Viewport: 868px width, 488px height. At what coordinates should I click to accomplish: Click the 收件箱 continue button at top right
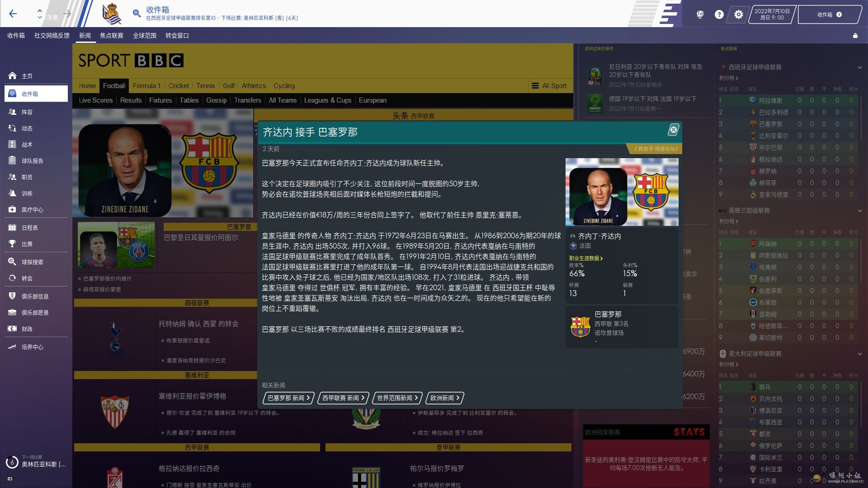830,14
